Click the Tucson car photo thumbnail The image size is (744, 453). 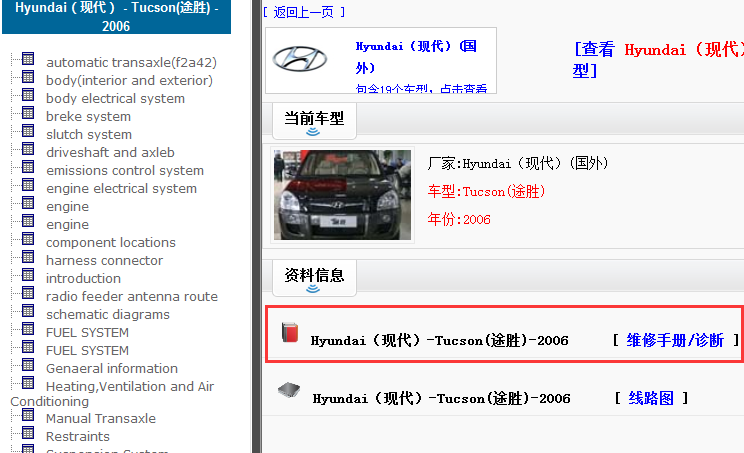point(342,195)
